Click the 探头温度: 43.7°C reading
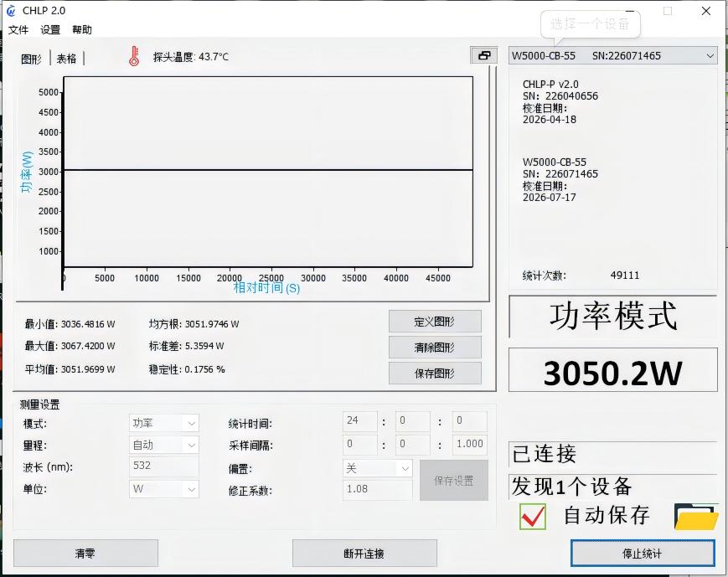Screen dimensions: 728x577 click(x=191, y=57)
